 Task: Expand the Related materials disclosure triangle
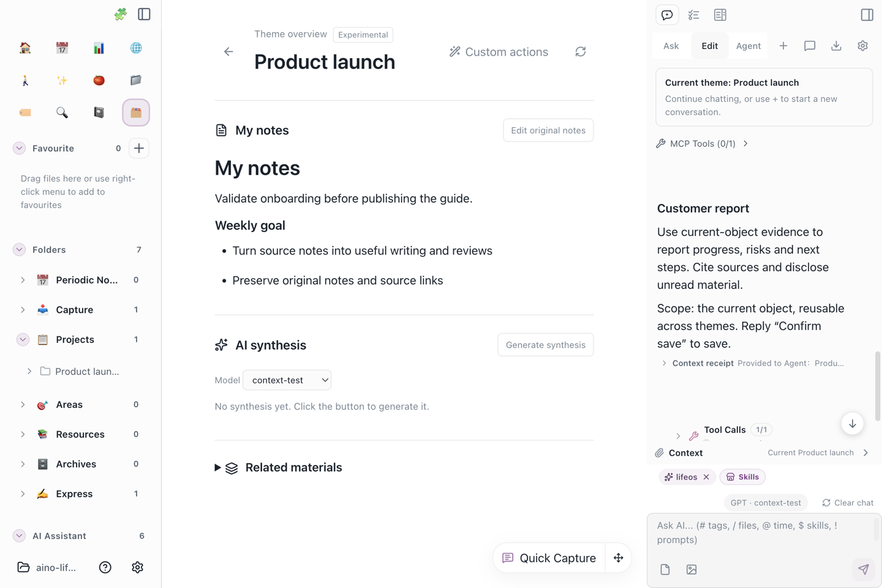(x=217, y=467)
